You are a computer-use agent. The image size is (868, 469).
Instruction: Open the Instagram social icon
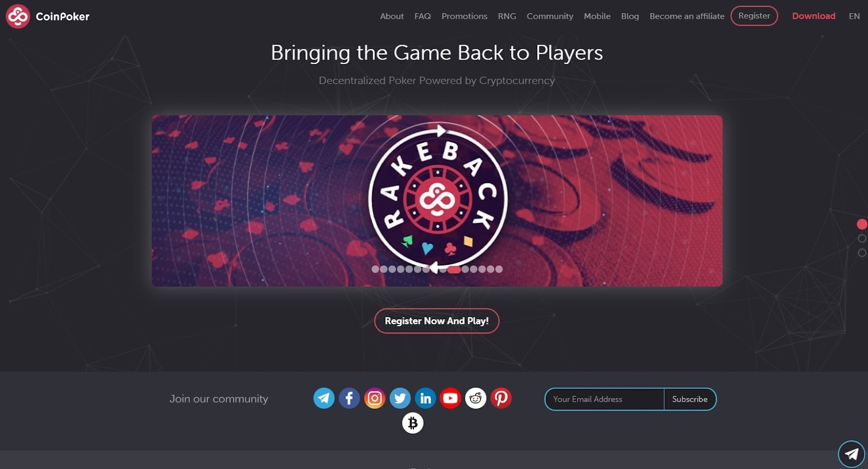[375, 398]
